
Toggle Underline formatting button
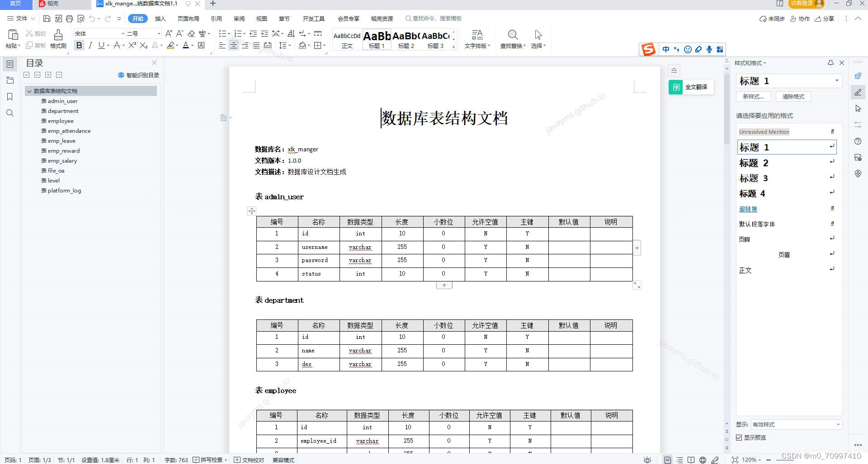(101, 45)
